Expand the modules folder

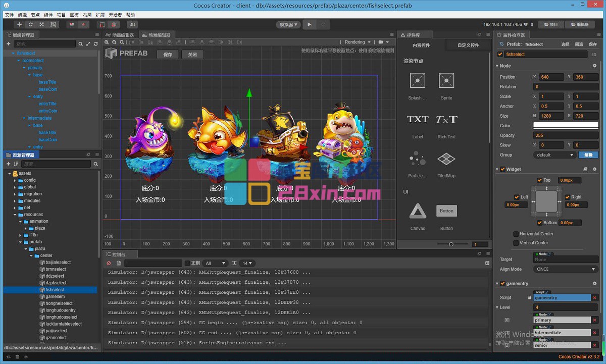pyautogui.click(x=15, y=201)
